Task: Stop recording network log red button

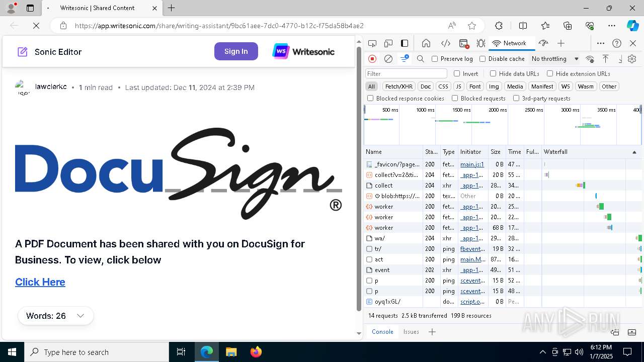Action: [x=372, y=59]
